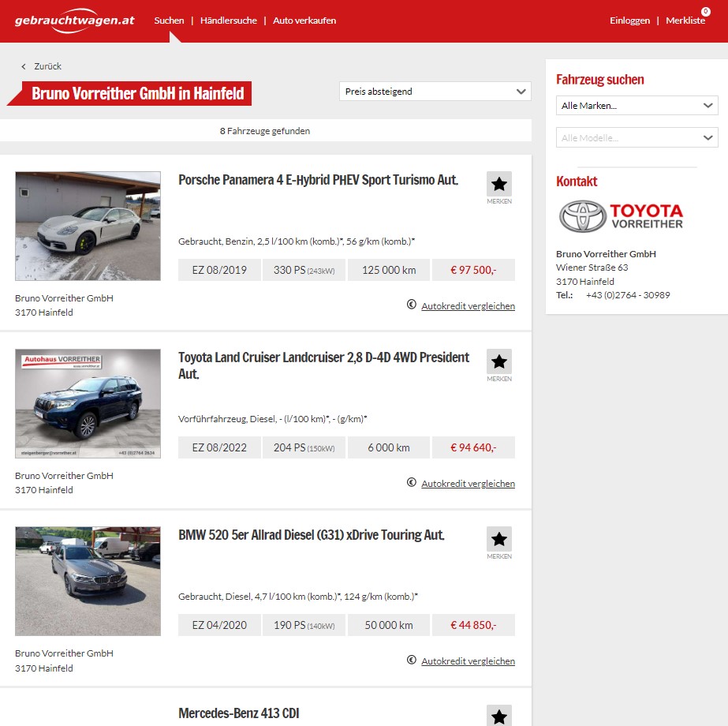
Task: Click the Porsche price € 97 500,-
Action: point(473,270)
